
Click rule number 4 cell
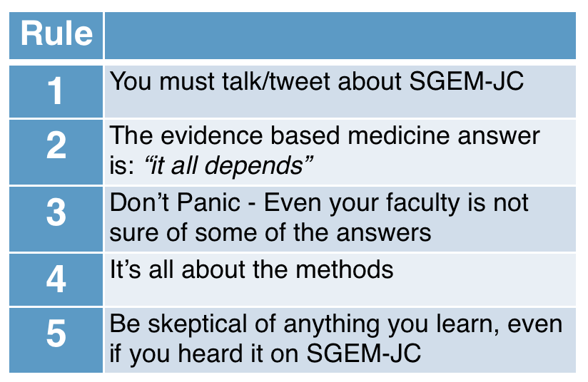56,280
